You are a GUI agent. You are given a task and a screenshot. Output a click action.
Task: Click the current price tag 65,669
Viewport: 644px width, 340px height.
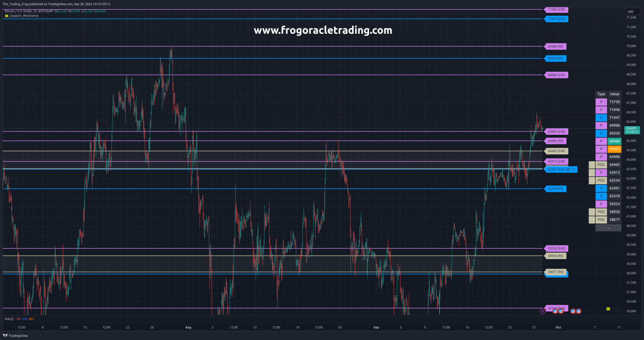coord(632,130)
